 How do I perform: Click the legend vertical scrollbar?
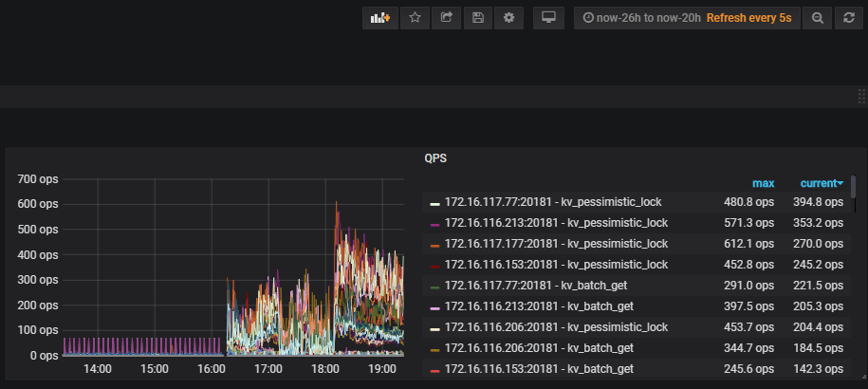coord(854,187)
